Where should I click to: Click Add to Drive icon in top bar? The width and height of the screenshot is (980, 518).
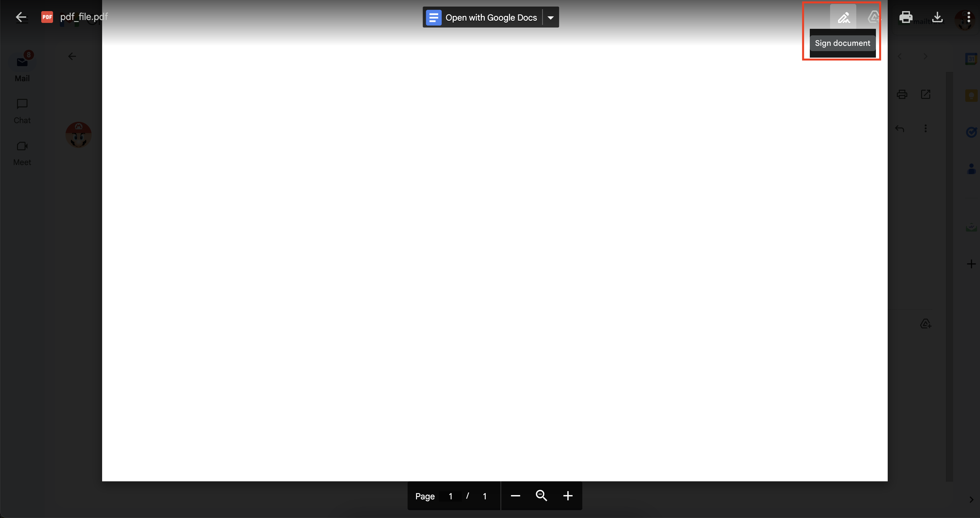(874, 17)
